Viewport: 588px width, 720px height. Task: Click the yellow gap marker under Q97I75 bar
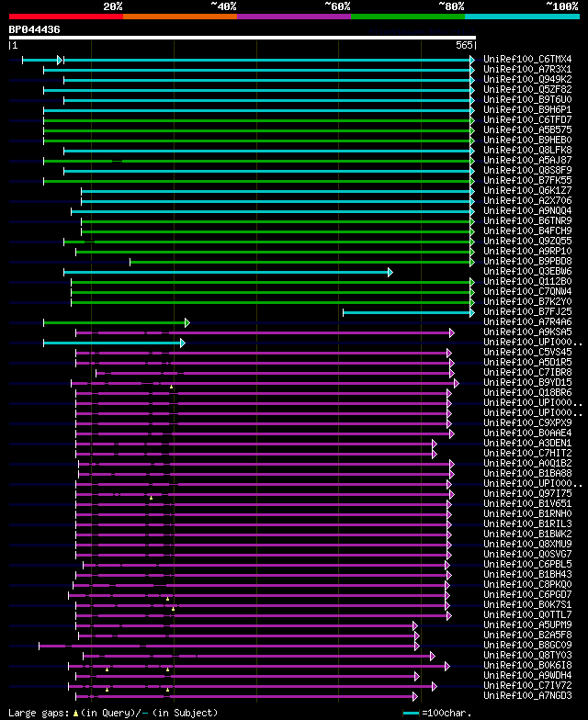151,498
